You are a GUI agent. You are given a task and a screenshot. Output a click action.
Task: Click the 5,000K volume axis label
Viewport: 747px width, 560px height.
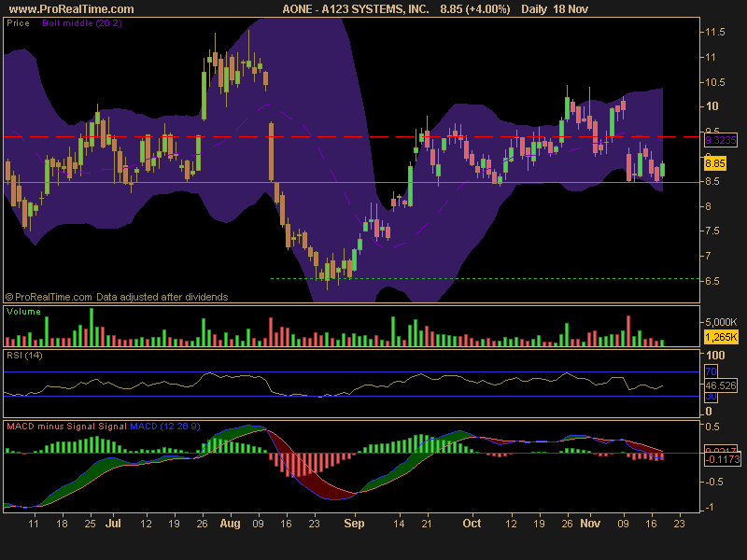point(721,322)
